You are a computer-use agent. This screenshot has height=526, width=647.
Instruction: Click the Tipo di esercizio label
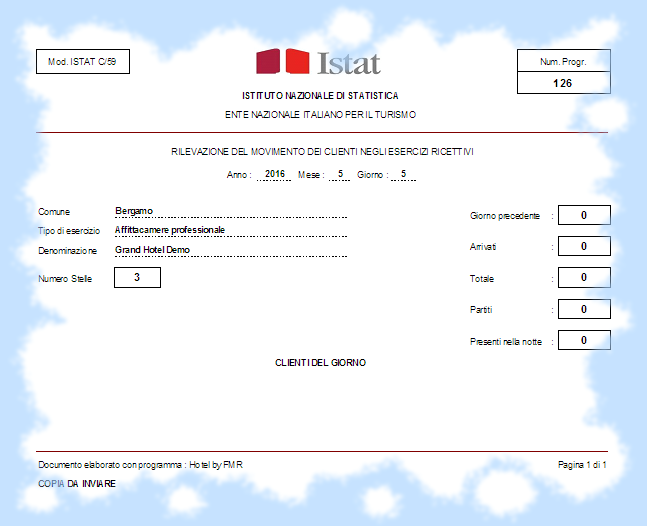[69, 231]
